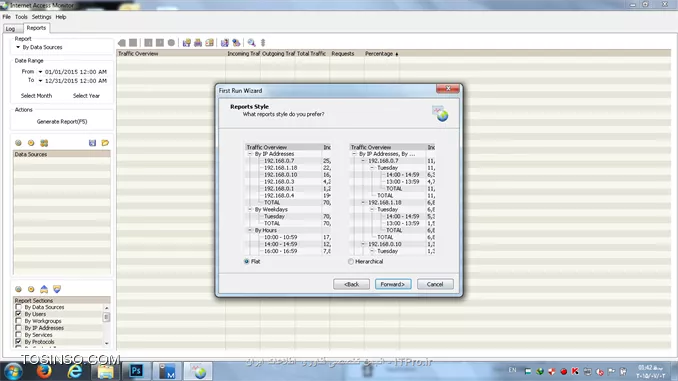This screenshot has width=678, height=381.
Task: Click the back arrow icon in reports toolbar
Action: (122, 43)
